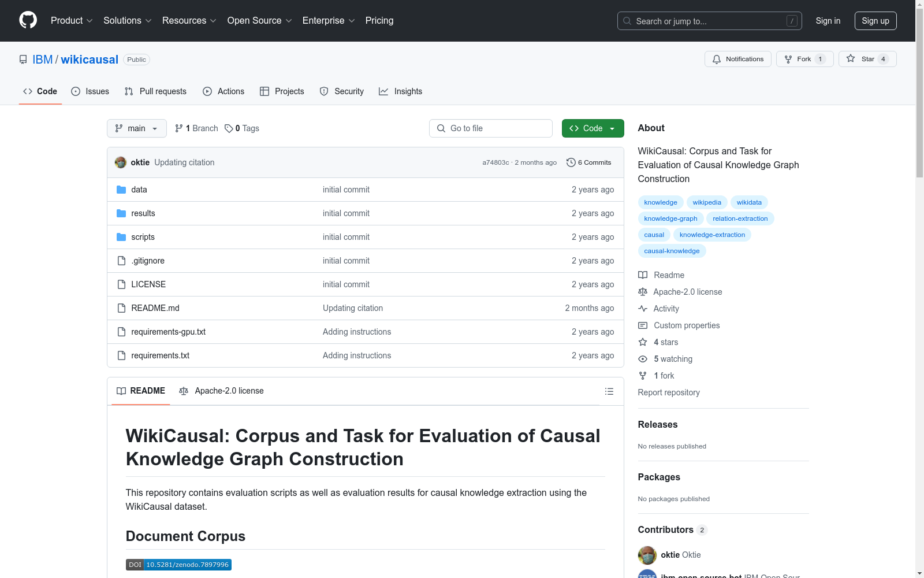
Task: Click the Sign in link
Action: (828, 21)
